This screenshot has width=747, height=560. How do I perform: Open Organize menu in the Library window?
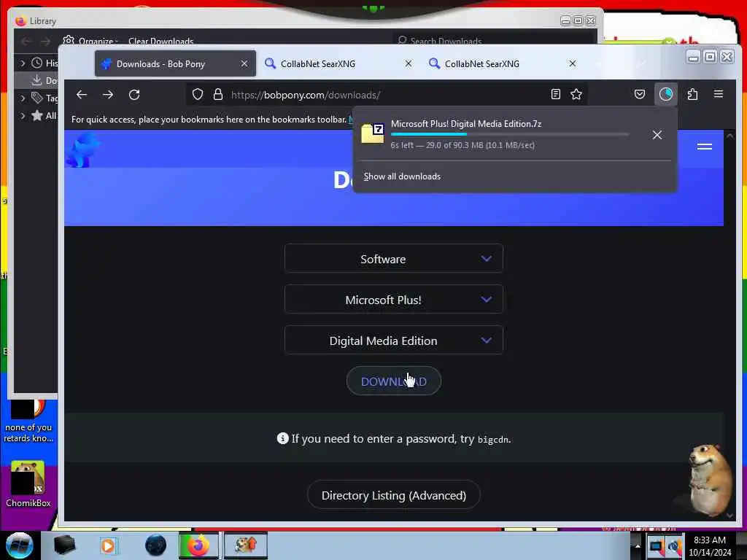[91, 41]
